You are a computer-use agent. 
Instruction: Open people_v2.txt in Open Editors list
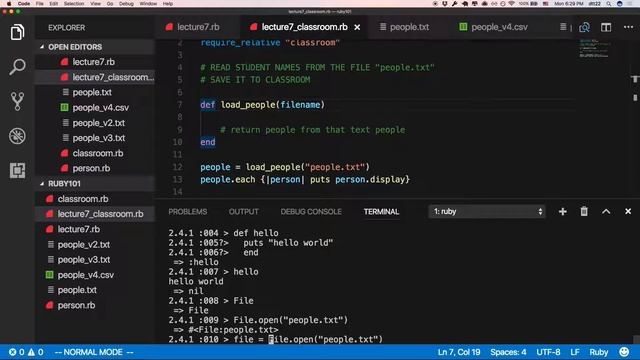point(95,123)
